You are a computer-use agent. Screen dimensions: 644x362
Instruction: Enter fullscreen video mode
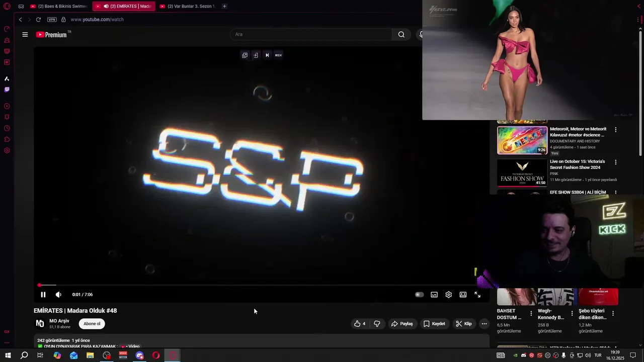[x=477, y=295]
